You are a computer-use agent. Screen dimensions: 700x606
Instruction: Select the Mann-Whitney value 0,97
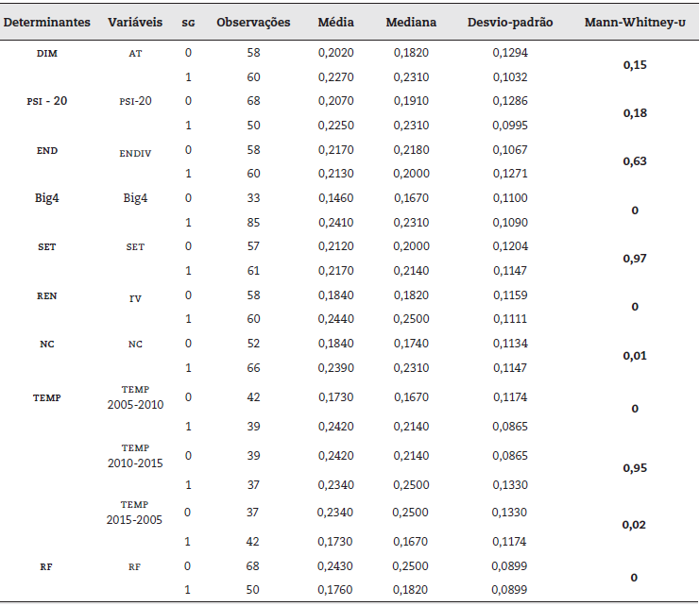click(635, 259)
